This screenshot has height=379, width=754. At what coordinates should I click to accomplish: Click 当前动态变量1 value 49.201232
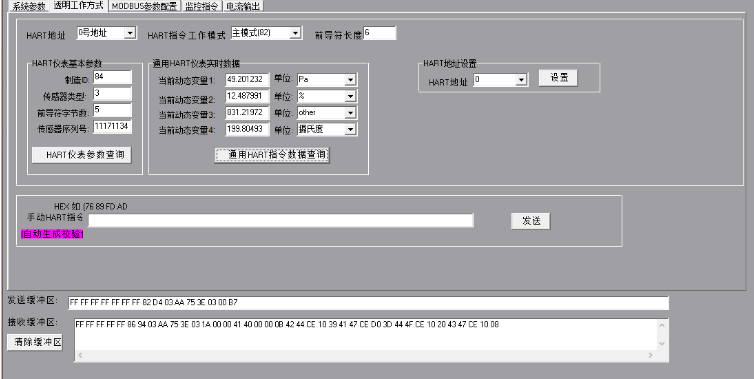point(247,80)
